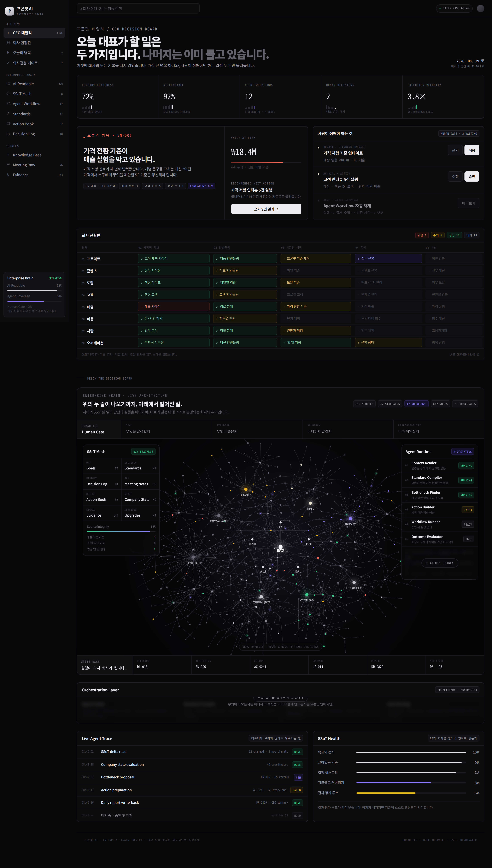
Task: Select the purple STANDARDS node in the graph
Action: [350, 519]
